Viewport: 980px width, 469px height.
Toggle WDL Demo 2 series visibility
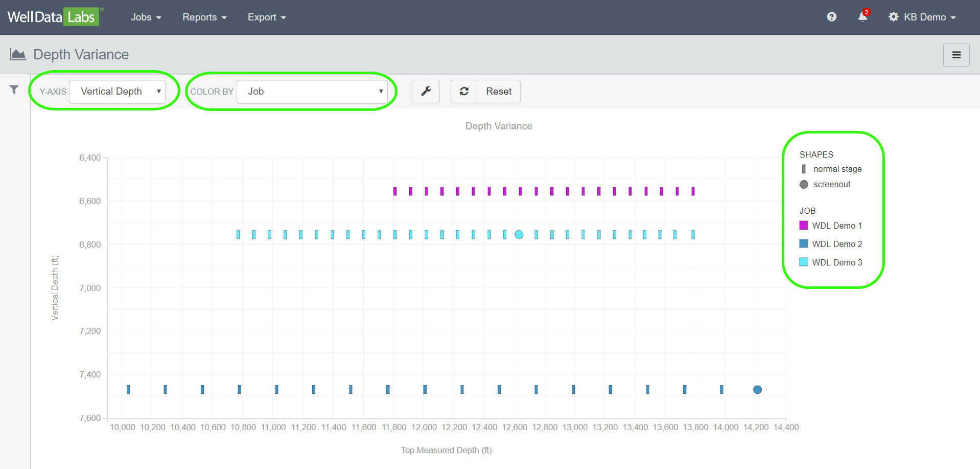[x=836, y=244]
